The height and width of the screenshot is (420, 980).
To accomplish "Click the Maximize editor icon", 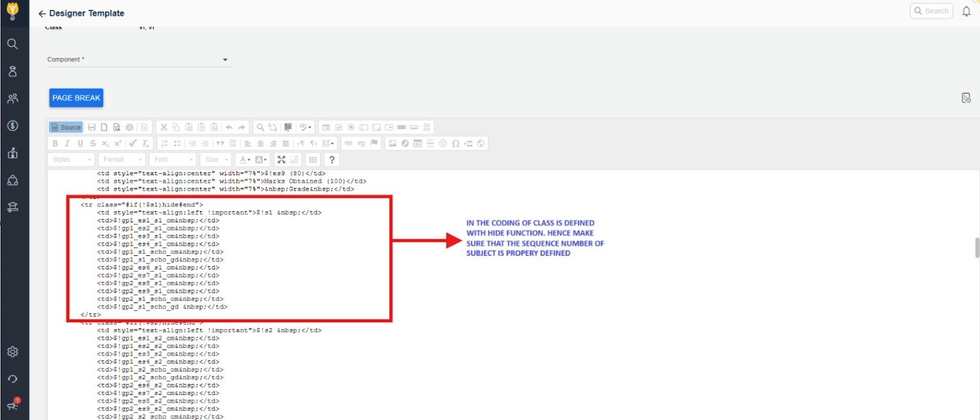I will 281,160.
